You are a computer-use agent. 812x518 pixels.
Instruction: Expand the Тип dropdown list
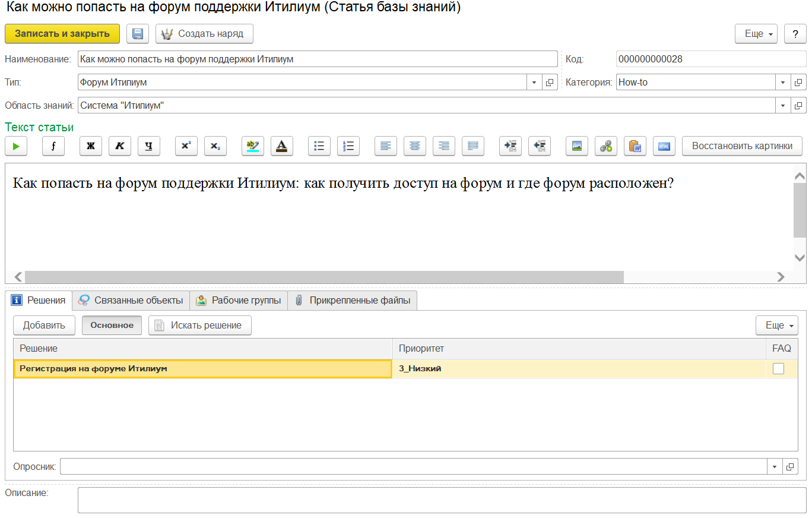pos(534,83)
